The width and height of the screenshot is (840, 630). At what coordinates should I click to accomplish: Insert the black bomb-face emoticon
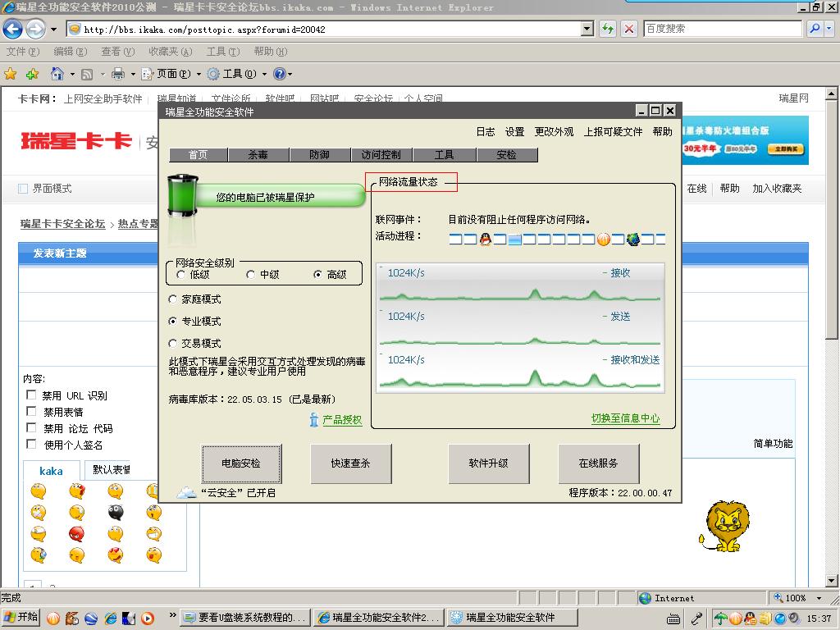[x=115, y=513]
